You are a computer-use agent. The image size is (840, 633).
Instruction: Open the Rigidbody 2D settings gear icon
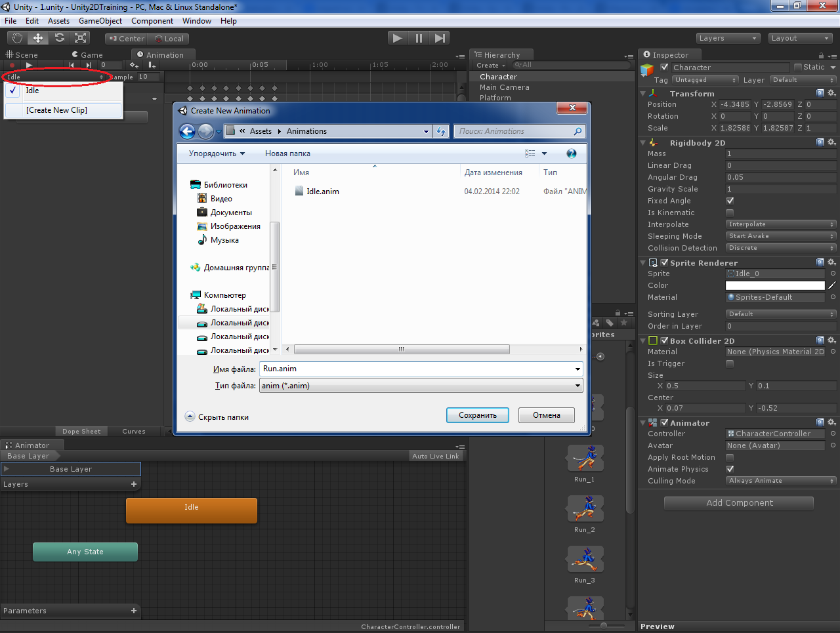point(831,142)
